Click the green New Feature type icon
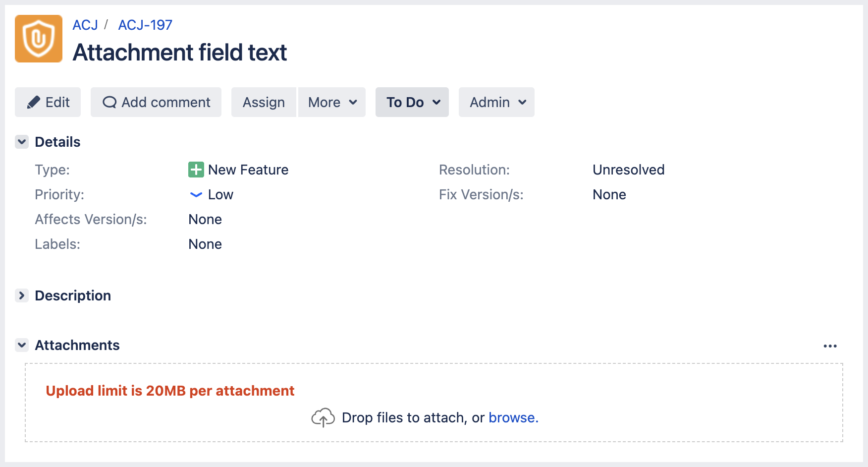Viewport: 868px width, 467px height. 195,170
